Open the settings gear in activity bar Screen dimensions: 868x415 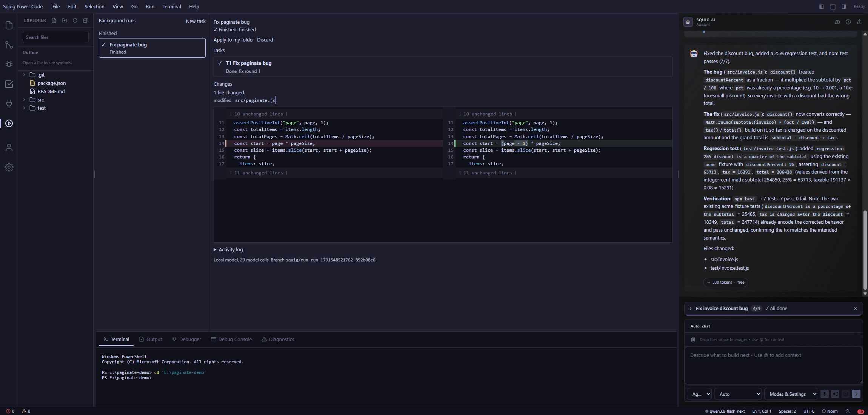[9, 167]
